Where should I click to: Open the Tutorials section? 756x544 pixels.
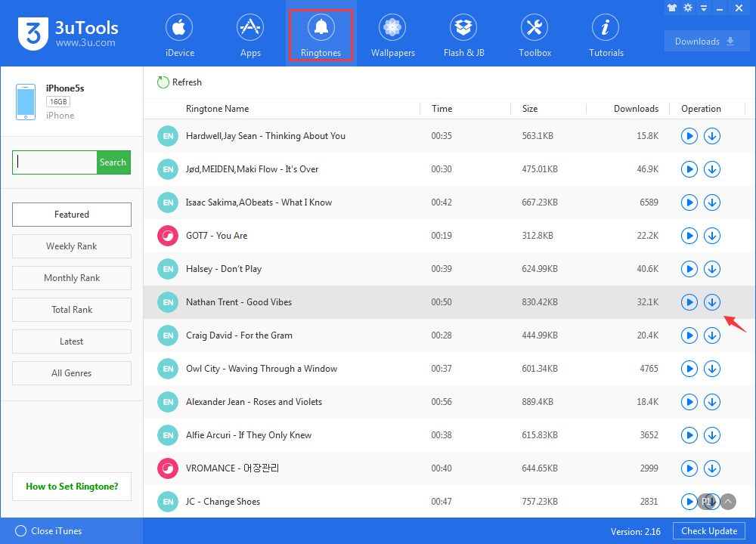(x=606, y=36)
